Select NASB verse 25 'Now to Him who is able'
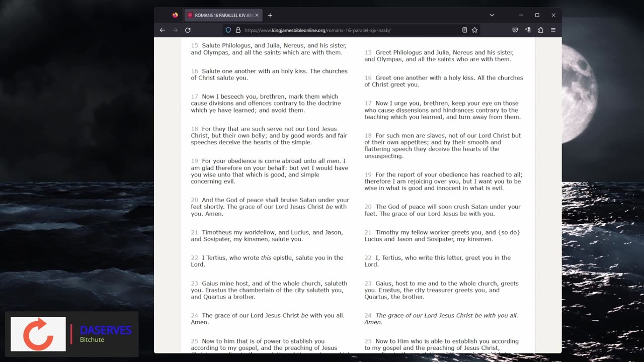 [x=442, y=345]
